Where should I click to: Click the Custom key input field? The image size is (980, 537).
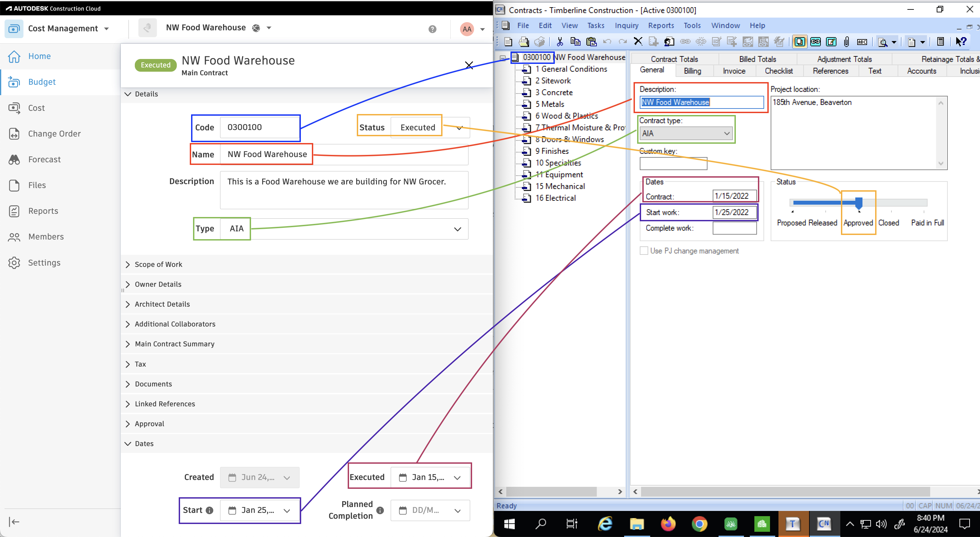pyautogui.click(x=673, y=163)
